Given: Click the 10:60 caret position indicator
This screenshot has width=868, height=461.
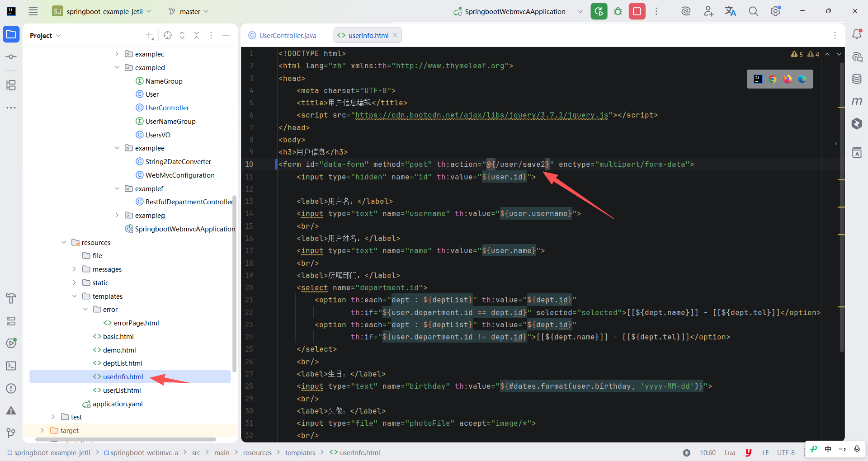Looking at the screenshot, I should [708, 452].
